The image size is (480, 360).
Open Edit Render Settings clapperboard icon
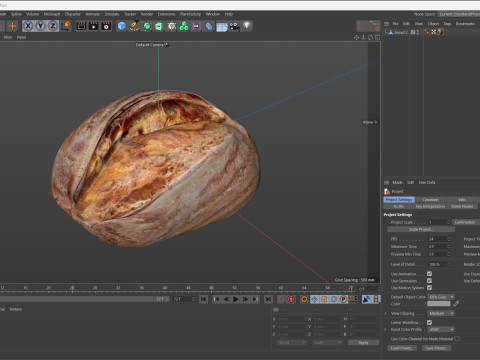106,26
